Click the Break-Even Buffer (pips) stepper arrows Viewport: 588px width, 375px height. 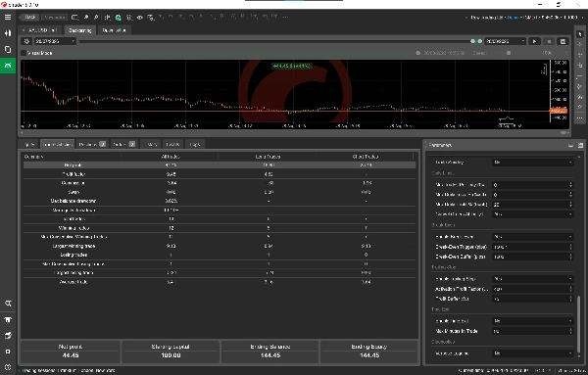point(570,257)
